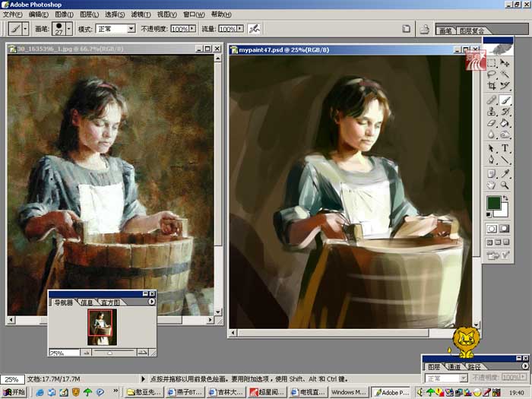Swap foreground and background colors
The width and height of the screenshot is (532, 399).
505,198
